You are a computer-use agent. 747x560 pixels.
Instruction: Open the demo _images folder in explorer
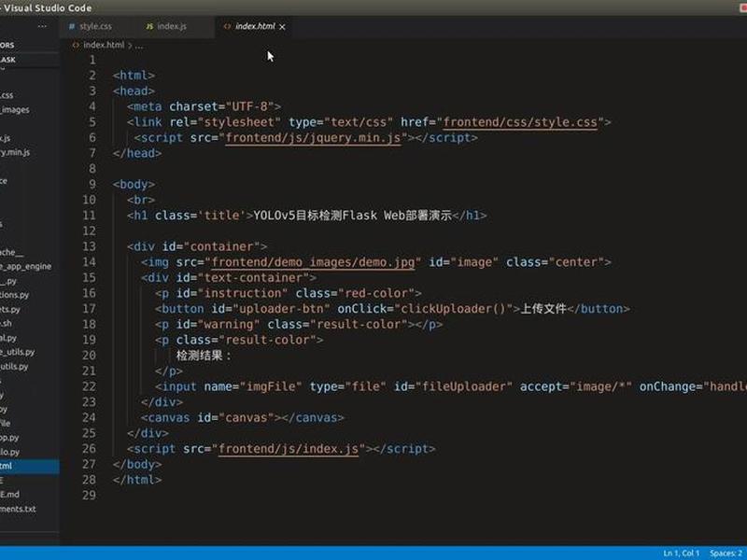pos(15,109)
